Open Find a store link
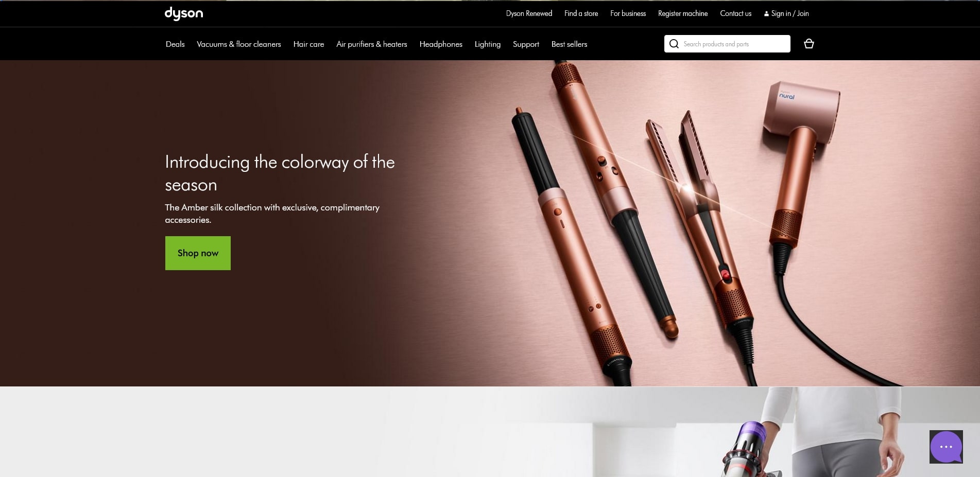This screenshot has height=477, width=980. 581,13
